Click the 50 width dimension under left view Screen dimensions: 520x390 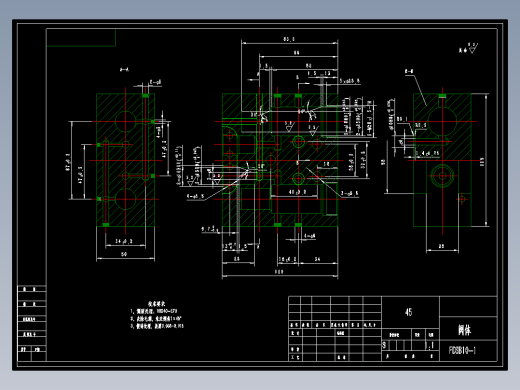124,254
